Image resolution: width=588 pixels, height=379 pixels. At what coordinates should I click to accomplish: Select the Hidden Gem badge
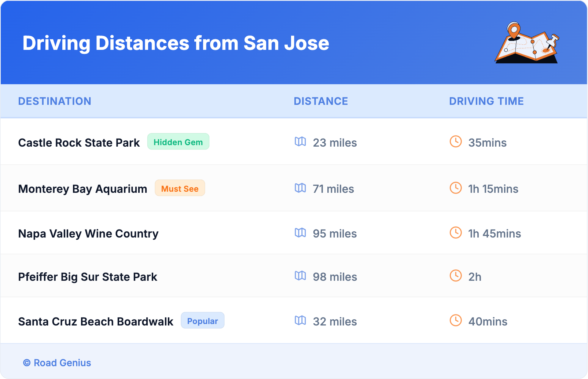pos(178,142)
